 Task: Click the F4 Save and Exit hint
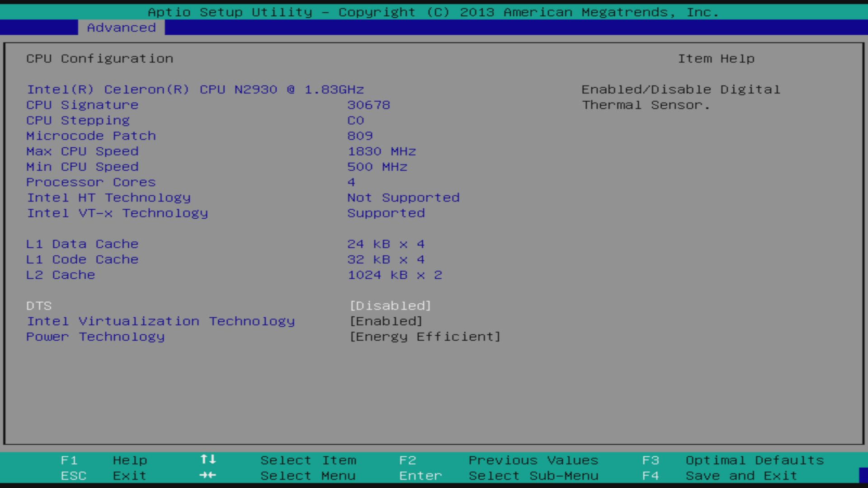720,476
